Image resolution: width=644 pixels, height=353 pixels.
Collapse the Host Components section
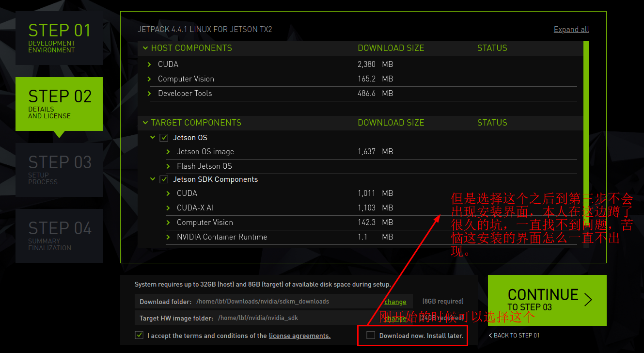(145, 48)
